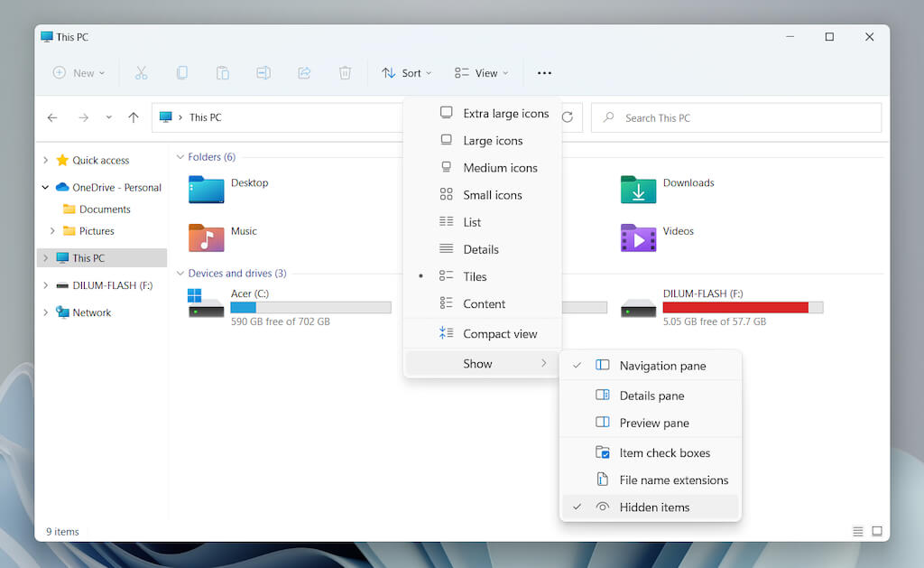Viewport: 924px width, 568px height.
Task: Click the Copy icon in toolbar
Action: pyautogui.click(x=182, y=73)
